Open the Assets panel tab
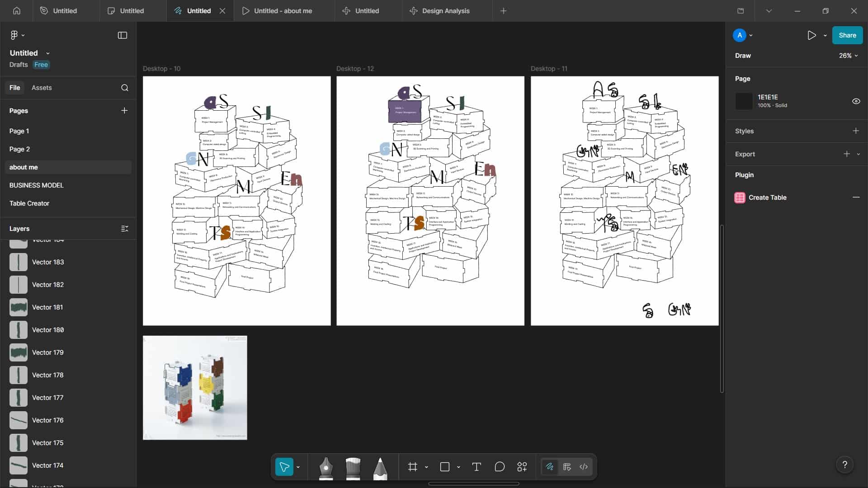 pos(42,88)
